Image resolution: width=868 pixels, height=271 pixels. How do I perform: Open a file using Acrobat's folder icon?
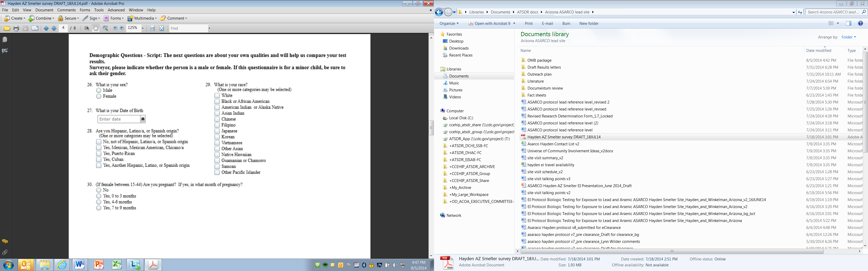tap(7, 28)
